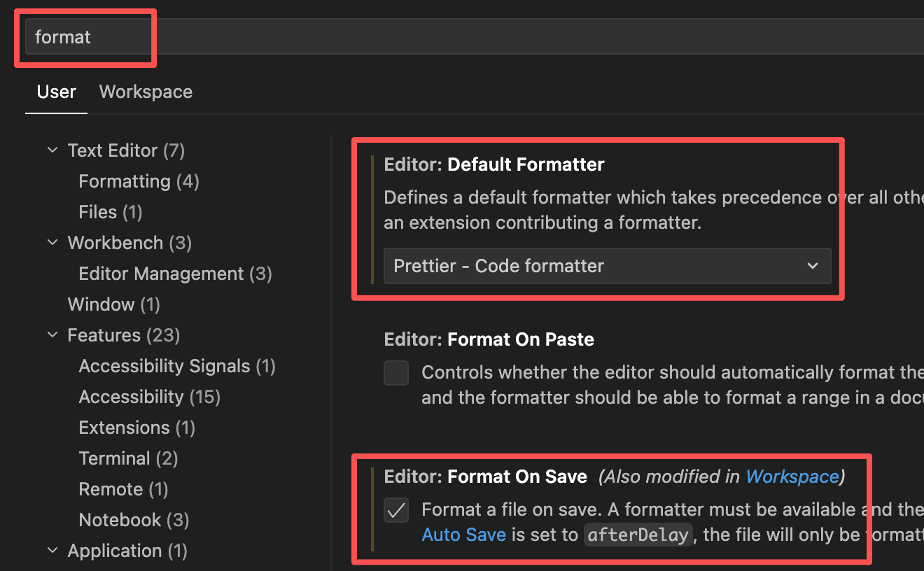924x571 pixels.
Task: Collapse the Text Editor tree section
Action: (52, 150)
